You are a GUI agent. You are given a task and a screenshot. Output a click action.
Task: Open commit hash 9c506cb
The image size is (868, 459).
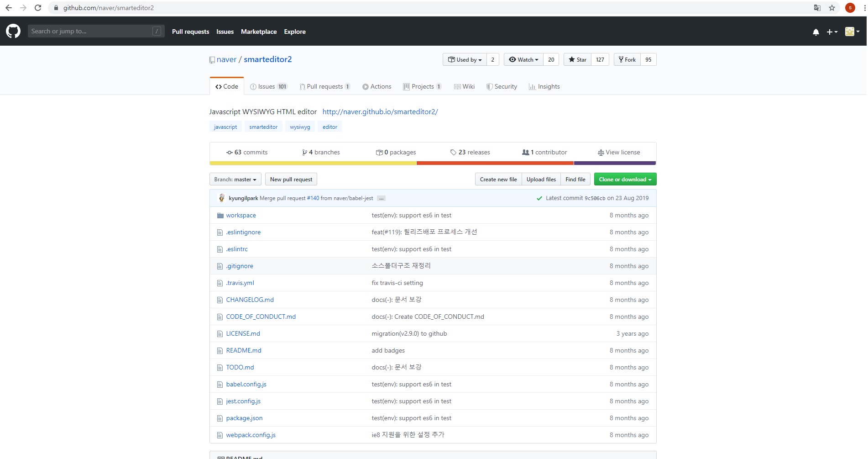click(x=595, y=198)
